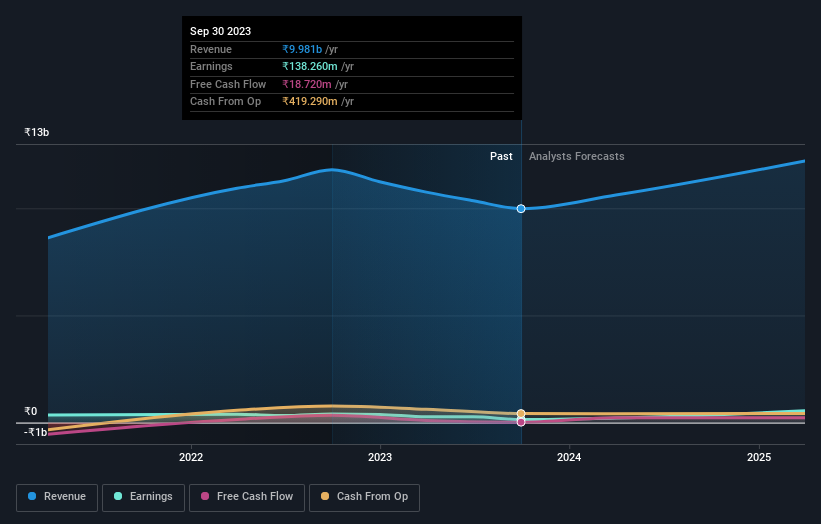Viewport: 821px width, 524px height.
Task: Click the 2023 x-axis label
Action: coord(380,458)
